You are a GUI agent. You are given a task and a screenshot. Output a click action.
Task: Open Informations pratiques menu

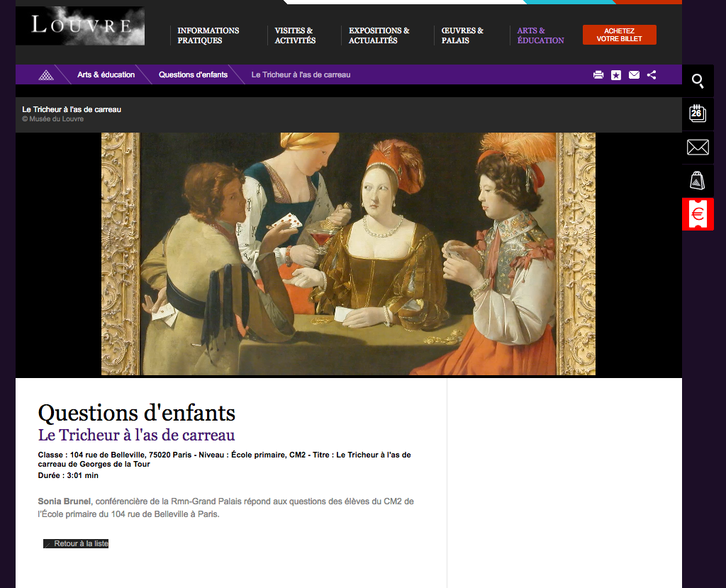click(208, 35)
